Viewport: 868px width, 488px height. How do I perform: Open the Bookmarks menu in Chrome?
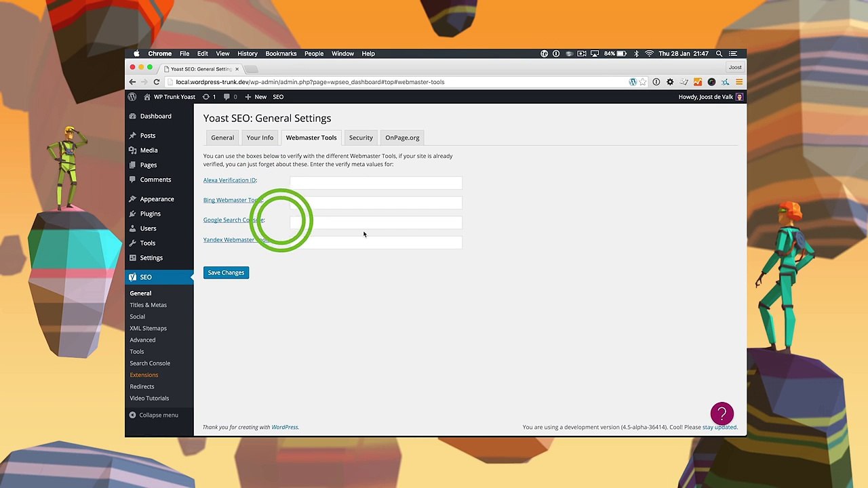(x=281, y=54)
